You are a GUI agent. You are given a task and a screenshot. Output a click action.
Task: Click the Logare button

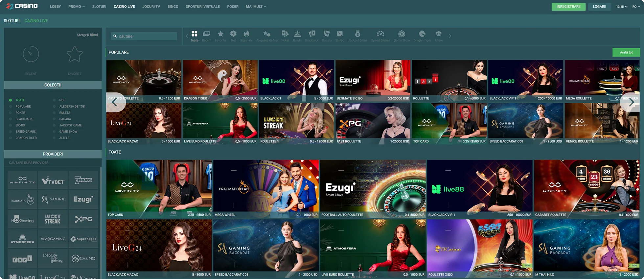click(599, 7)
